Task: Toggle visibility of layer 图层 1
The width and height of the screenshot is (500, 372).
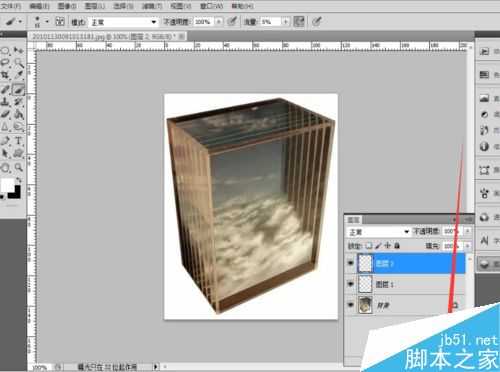Action: 350,284
